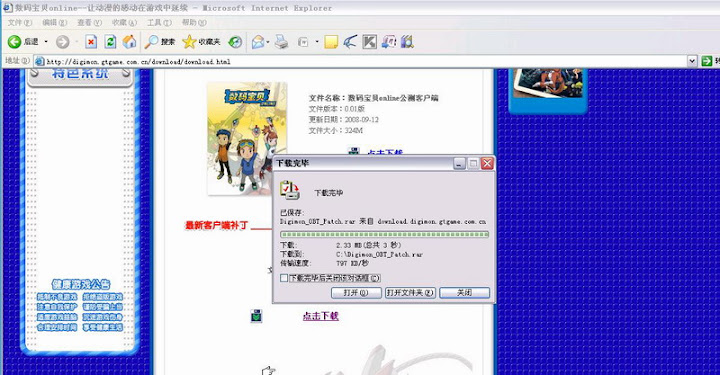Click the blue 点击下载 link above dialog

385,152
